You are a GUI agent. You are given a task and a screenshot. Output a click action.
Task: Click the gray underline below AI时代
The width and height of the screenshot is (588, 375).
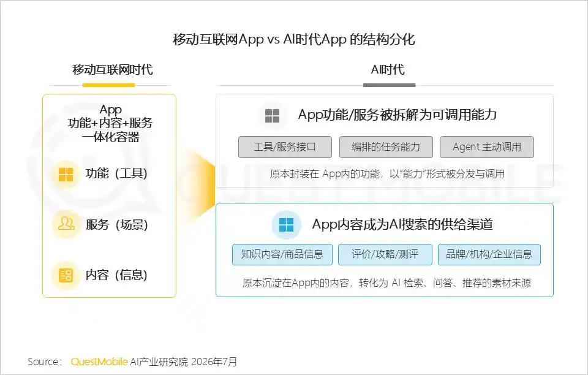pyautogui.click(x=390, y=85)
